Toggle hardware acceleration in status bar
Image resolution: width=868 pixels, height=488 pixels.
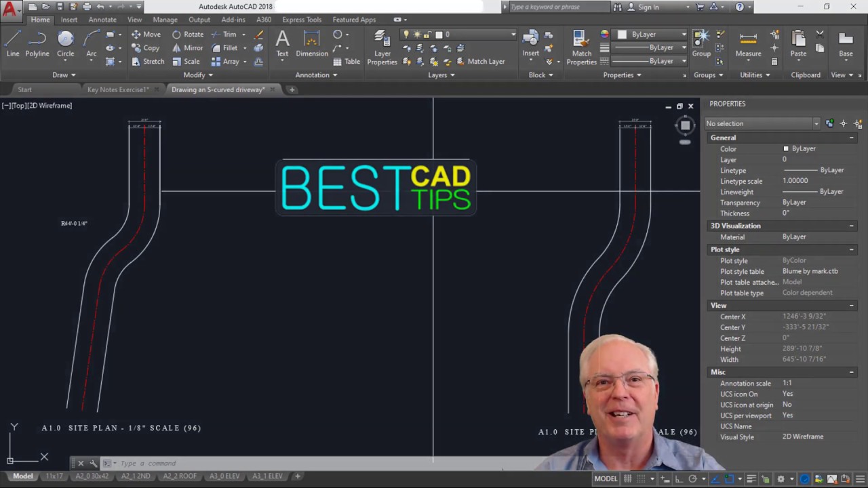(x=804, y=479)
